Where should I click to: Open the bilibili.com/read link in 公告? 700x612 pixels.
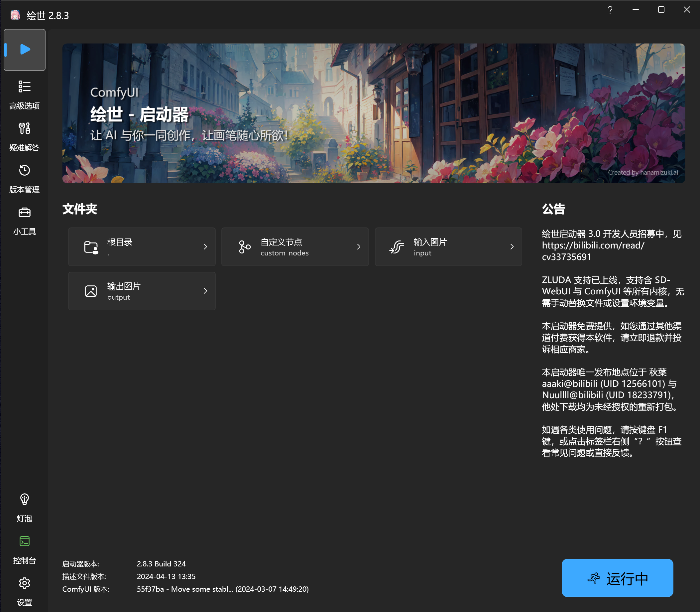(593, 251)
